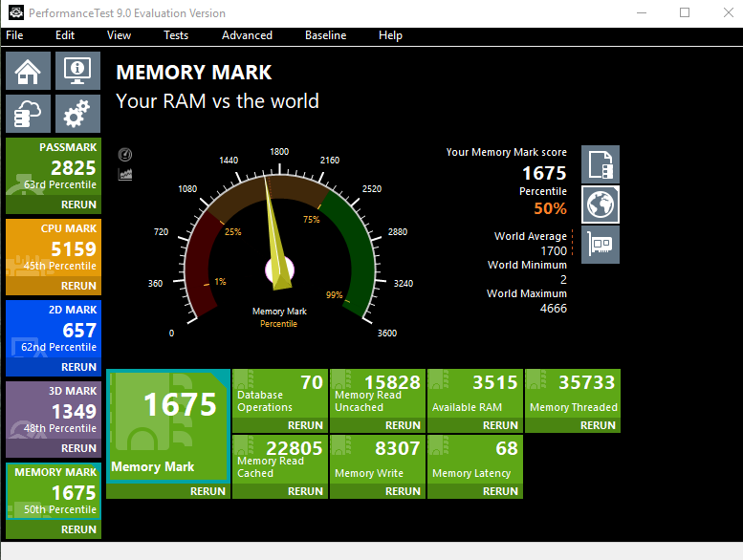The image size is (743, 560).
Task: Select the hardware card comparison icon
Action: pyautogui.click(x=601, y=245)
